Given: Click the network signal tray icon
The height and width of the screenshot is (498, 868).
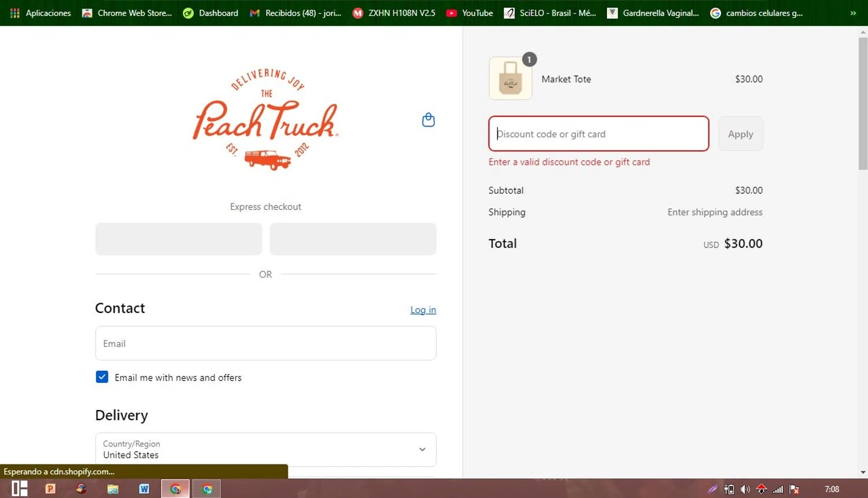Looking at the screenshot, I should coord(778,489).
